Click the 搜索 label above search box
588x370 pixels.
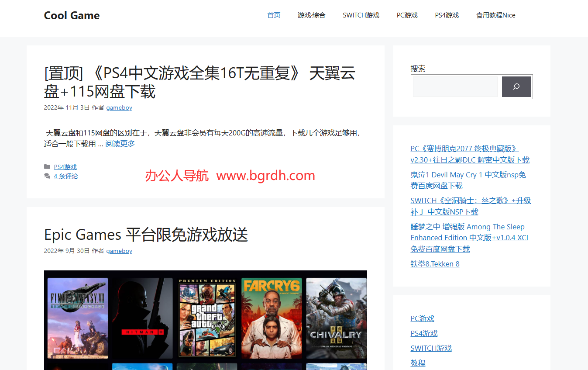[418, 69]
